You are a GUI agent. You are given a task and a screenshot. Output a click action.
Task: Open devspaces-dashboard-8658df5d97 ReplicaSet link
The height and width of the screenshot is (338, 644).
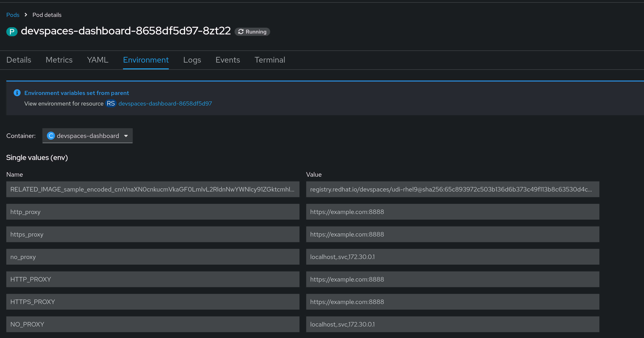(x=165, y=103)
